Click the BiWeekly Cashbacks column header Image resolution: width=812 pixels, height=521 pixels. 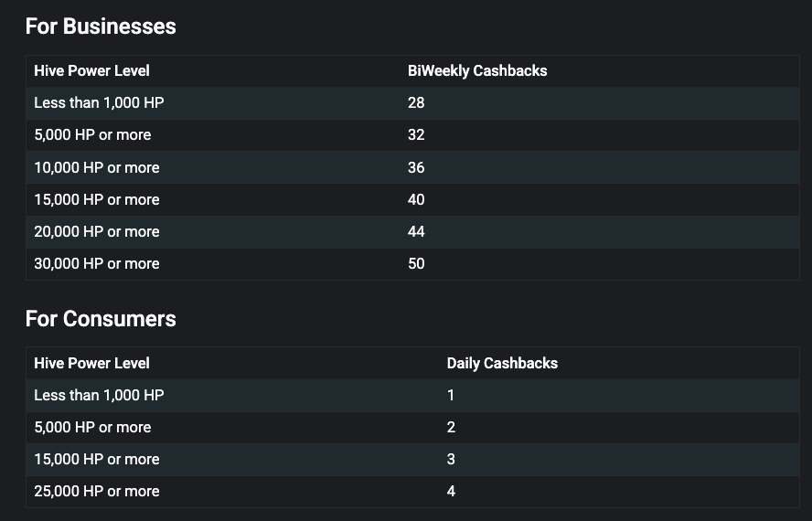pyautogui.click(x=477, y=70)
